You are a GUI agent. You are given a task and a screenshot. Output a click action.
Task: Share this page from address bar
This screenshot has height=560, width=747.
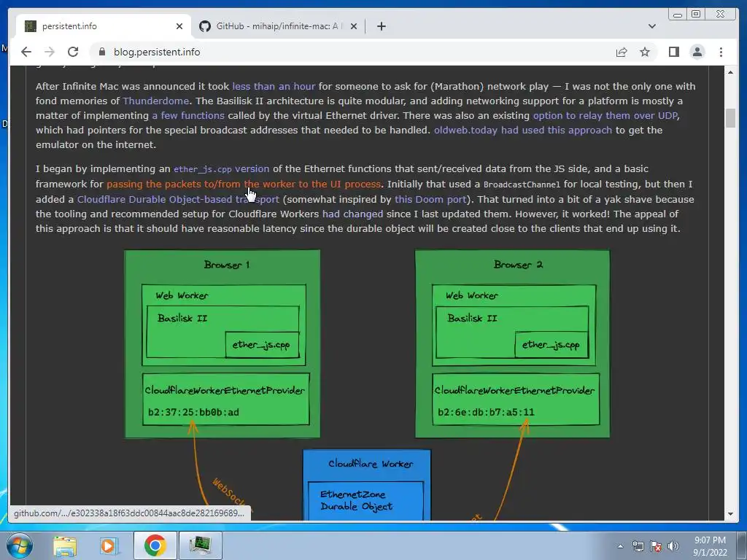coord(622,52)
